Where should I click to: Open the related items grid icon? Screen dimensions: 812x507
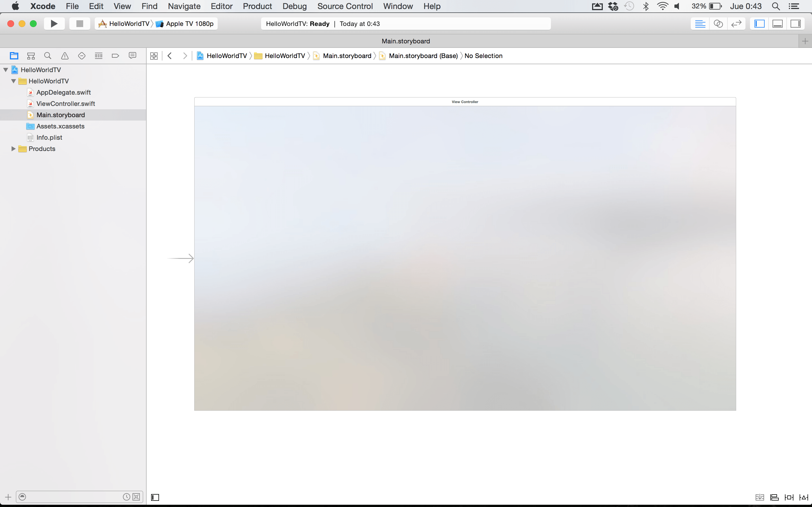[154, 56]
